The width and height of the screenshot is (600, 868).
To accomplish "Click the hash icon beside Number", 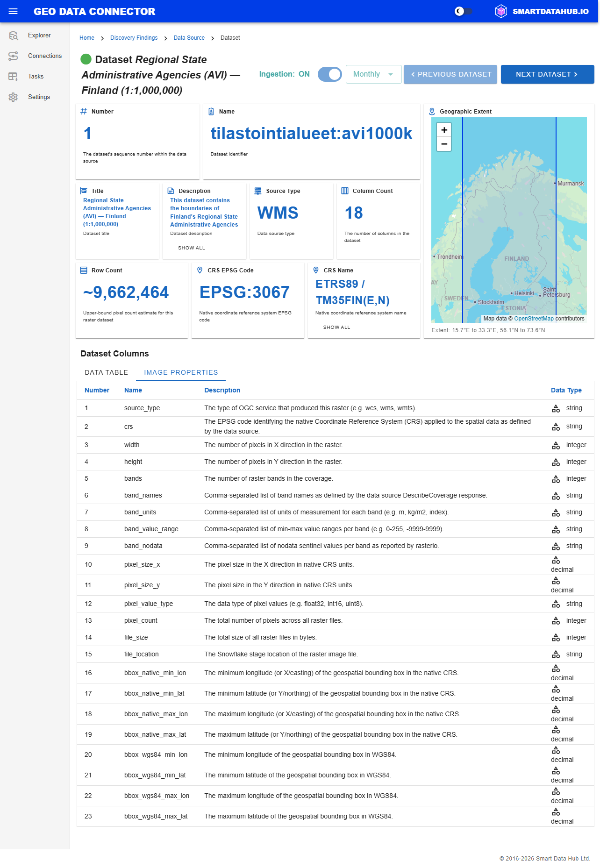I will point(84,111).
